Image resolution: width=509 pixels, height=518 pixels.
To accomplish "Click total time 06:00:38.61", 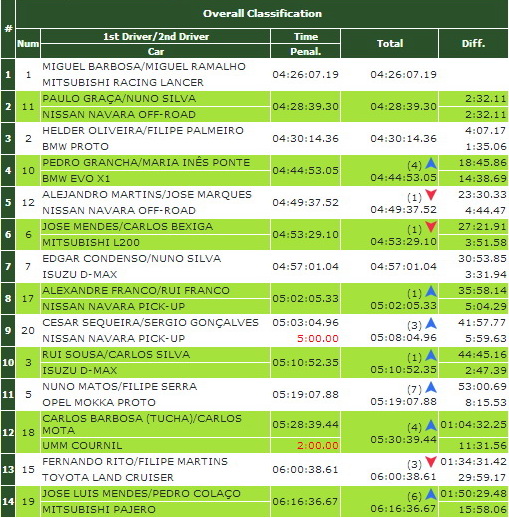I will tap(403, 477).
